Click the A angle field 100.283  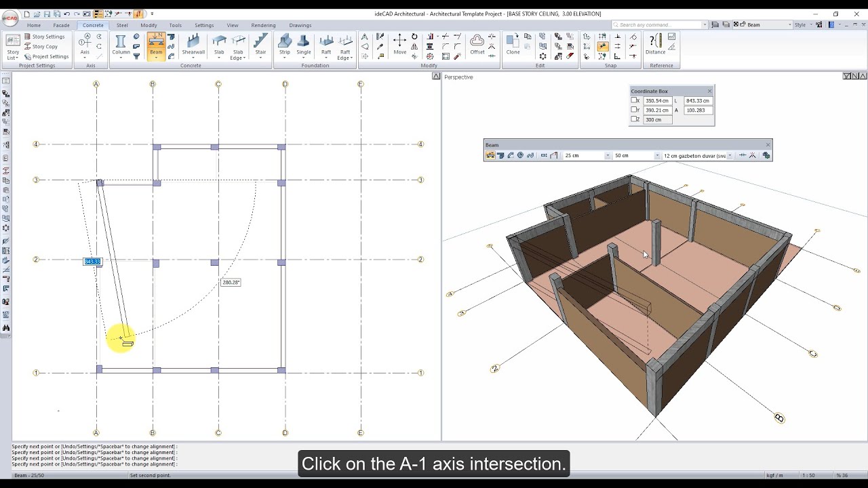698,110
